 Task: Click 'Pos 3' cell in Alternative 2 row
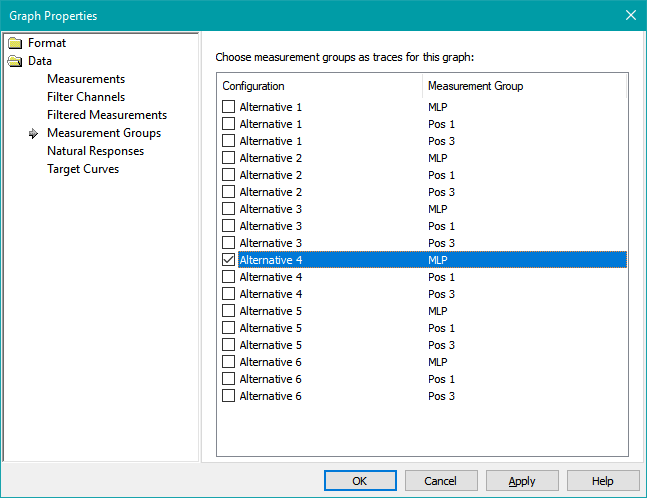pyautogui.click(x=441, y=192)
